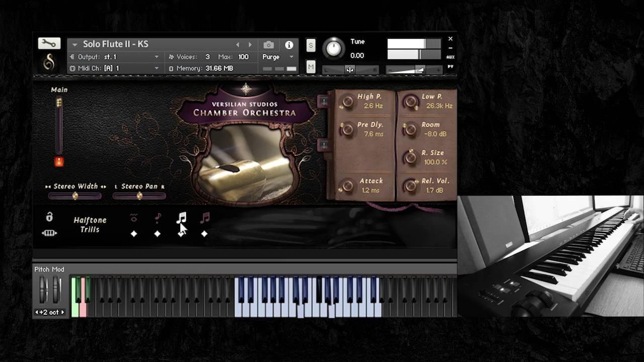Open the instrument name dropdown triangle
The width and height of the screenshot is (644, 362).
74,45
